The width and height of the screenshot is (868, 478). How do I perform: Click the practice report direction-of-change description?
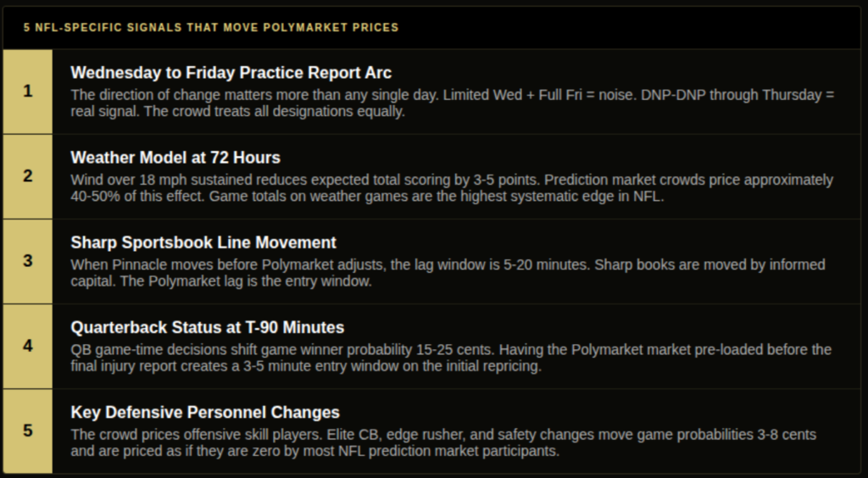click(453, 103)
